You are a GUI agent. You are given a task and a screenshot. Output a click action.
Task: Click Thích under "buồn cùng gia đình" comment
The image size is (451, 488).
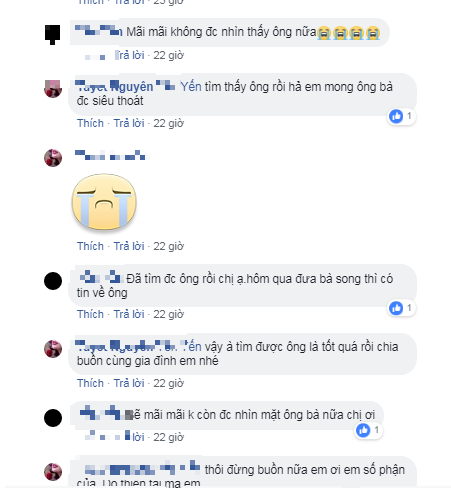point(90,383)
